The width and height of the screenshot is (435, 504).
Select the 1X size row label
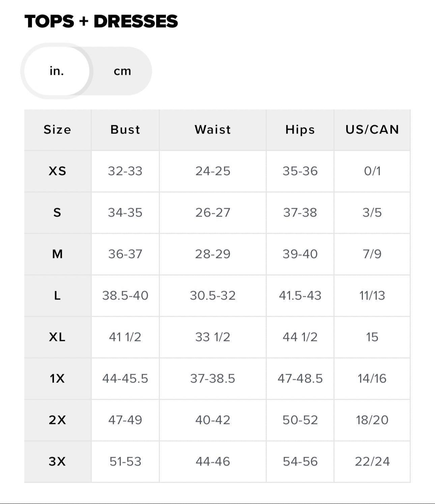[57, 379]
